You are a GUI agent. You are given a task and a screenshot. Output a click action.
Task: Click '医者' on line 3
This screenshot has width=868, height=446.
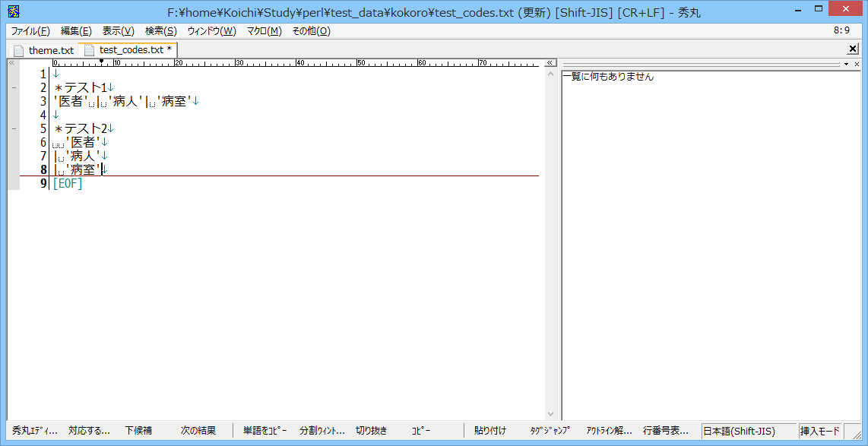point(70,101)
